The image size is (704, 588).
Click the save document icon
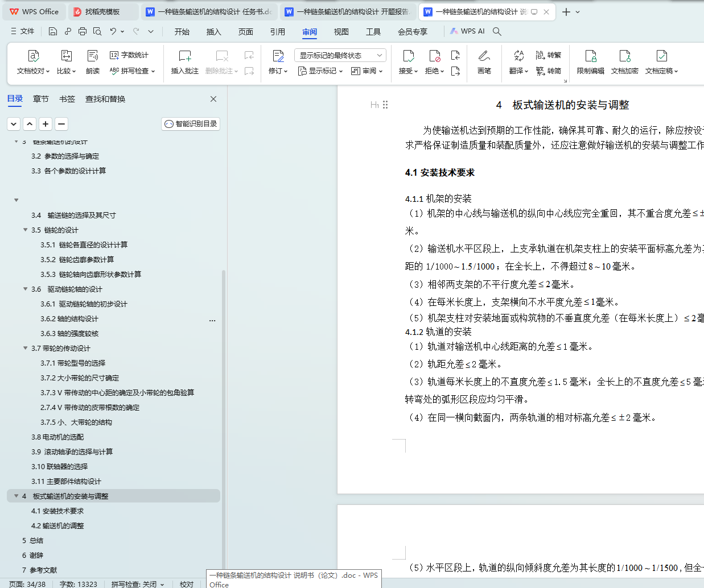click(x=53, y=31)
